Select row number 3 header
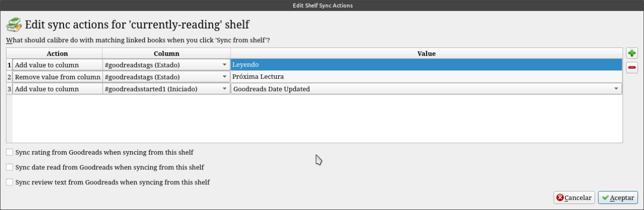The height and width of the screenshot is (210, 644). click(x=9, y=89)
